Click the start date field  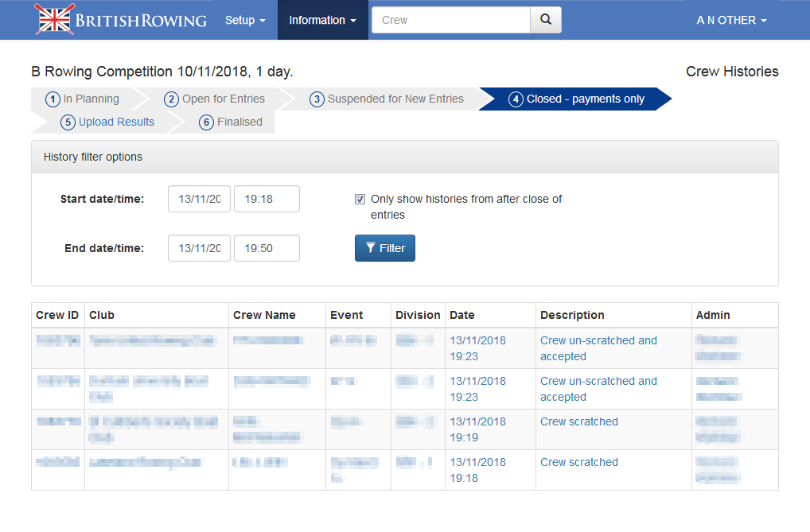click(x=199, y=200)
